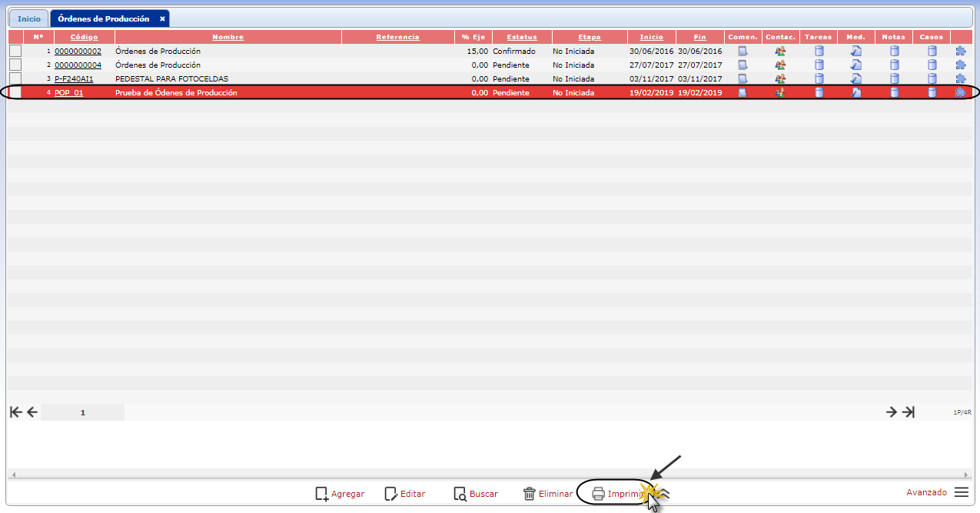
Task: Sort by the Referencia column header
Action: pos(397,37)
